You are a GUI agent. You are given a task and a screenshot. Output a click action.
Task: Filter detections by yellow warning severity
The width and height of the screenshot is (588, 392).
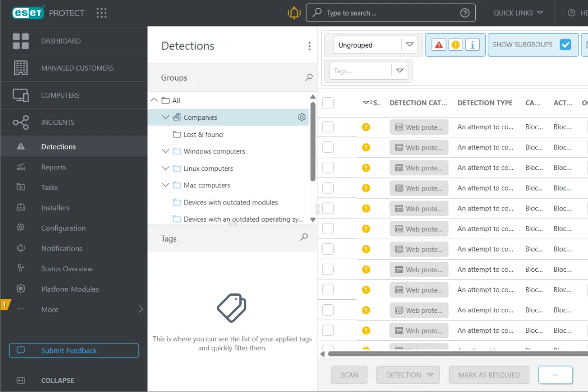point(456,44)
